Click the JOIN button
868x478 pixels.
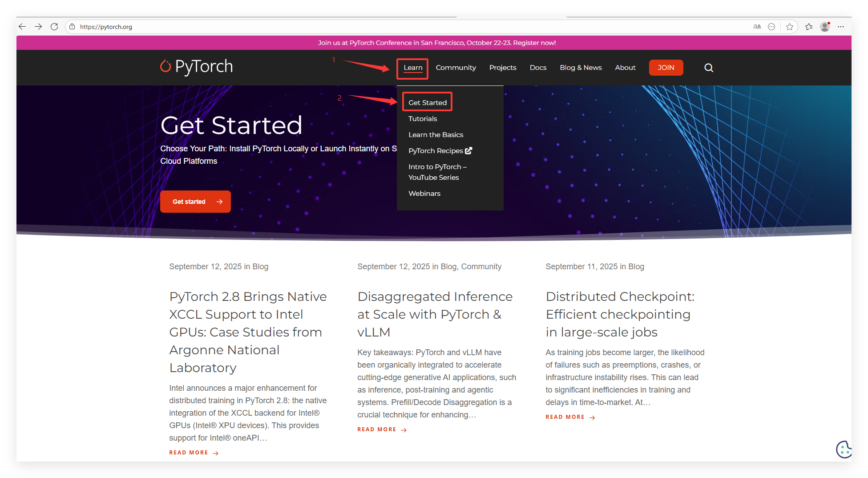tap(666, 68)
